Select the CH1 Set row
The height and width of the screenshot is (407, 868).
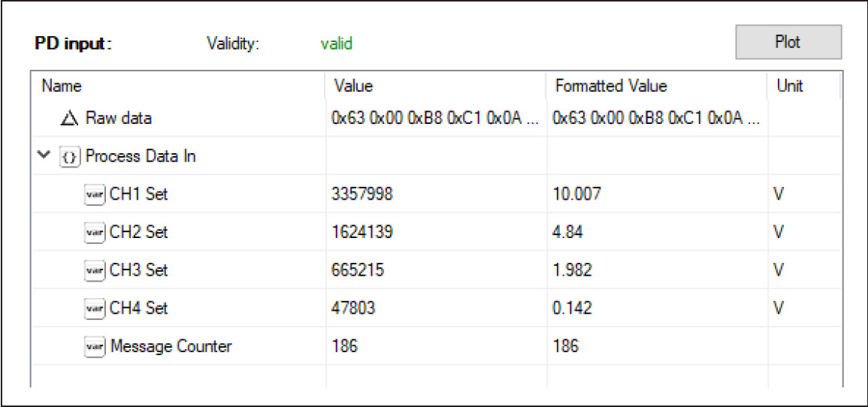click(434, 194)
